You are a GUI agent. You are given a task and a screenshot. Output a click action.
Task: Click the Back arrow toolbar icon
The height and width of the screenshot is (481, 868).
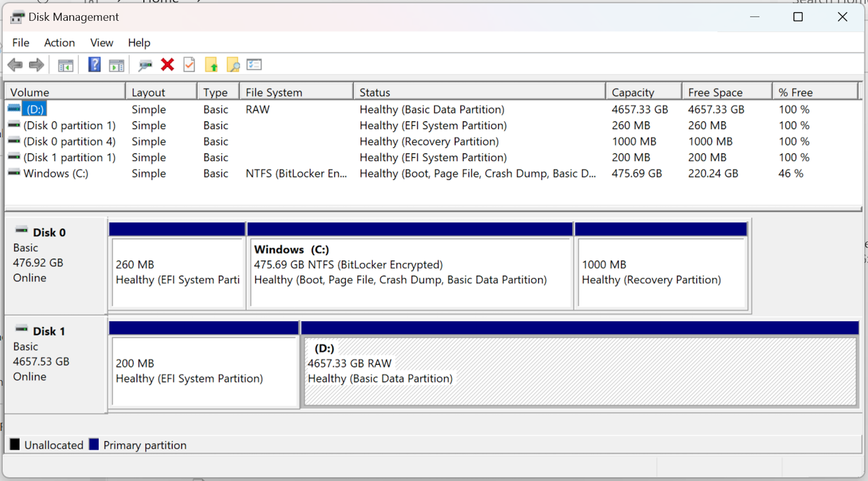15,65
